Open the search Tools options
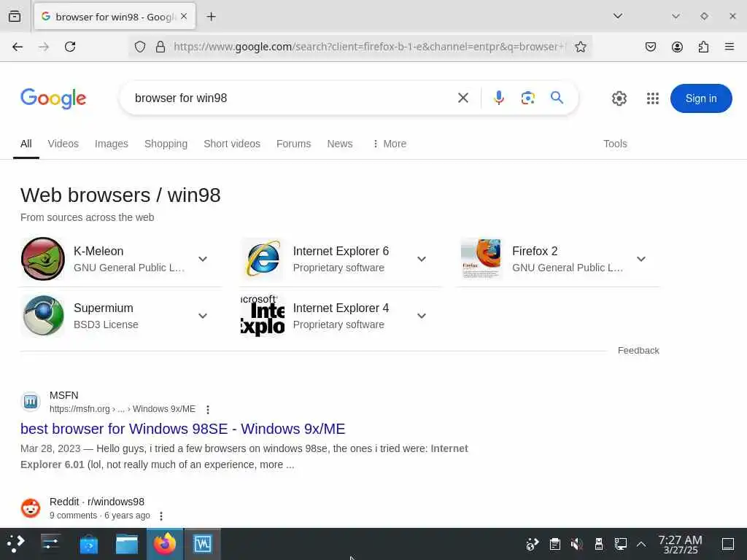Image resolution: width=747 pixels, height=560 pixels. 615,144
